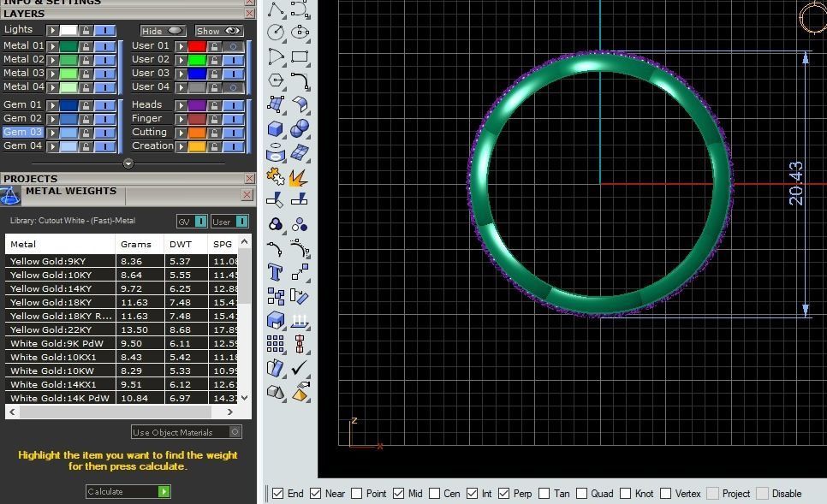The width and height of the screenshot is (827, 504).
Task: Select the Gem 03 layer
Action: [x=22, y=132]
